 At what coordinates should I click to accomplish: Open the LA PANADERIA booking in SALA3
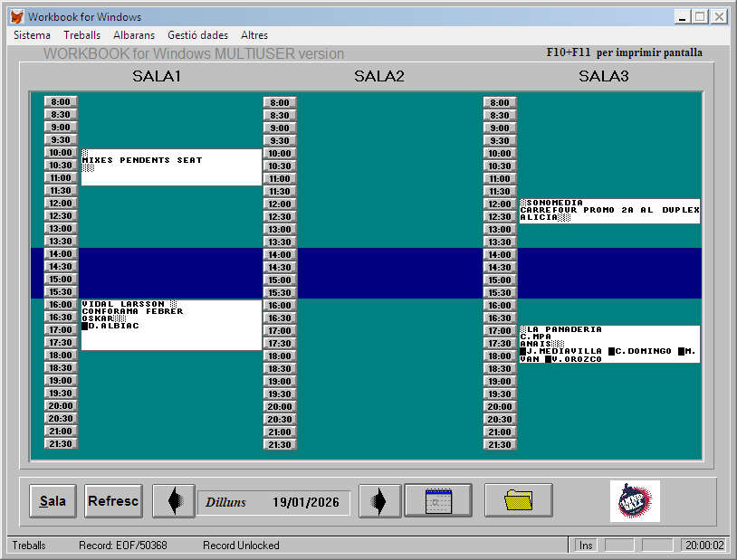pos(609,345)
